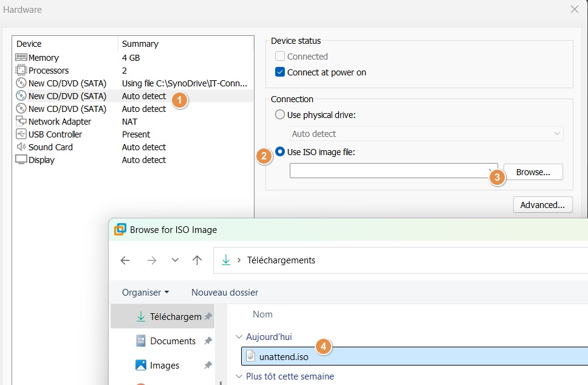Screen dimensions: 588x385
Task: Click the USB Controller icon
Action: click(22, 134)
